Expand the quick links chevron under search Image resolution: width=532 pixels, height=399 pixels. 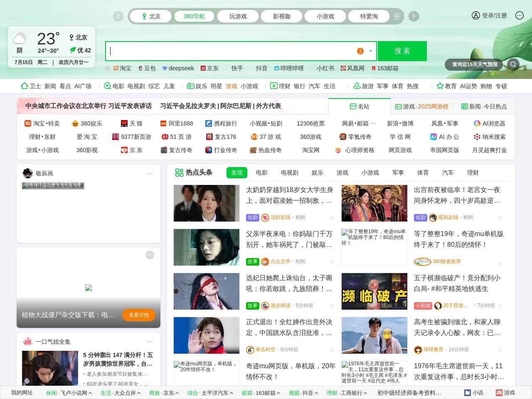click(423, 68)
